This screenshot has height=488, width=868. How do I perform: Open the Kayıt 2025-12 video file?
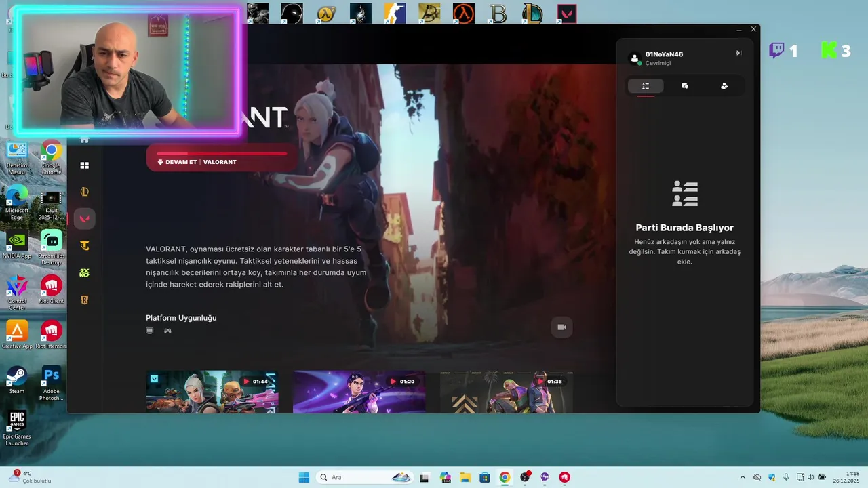tap(51, 205)
